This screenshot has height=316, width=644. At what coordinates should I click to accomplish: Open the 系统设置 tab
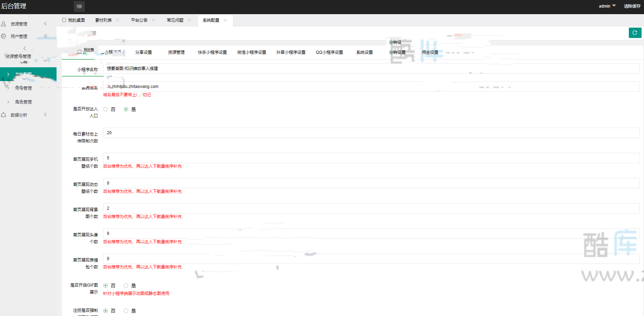pyautogui.click(x=364, y=52)
